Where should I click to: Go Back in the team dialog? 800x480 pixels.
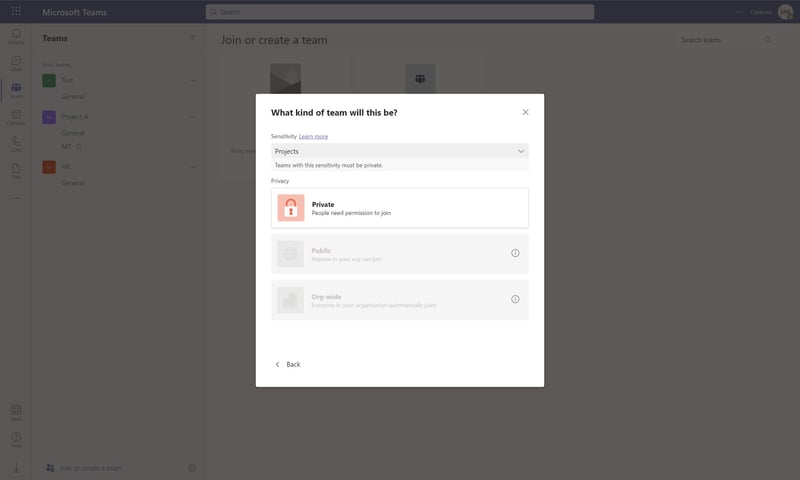[288, 364]
